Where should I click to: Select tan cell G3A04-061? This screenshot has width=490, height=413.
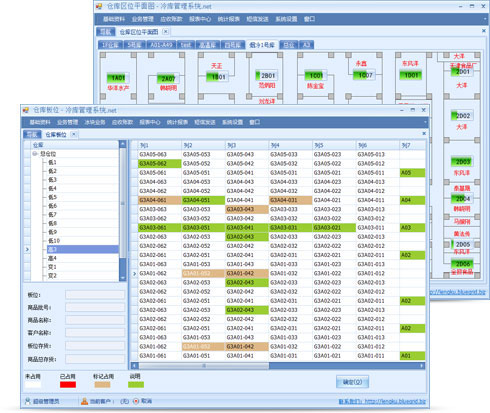pos(160,200)
